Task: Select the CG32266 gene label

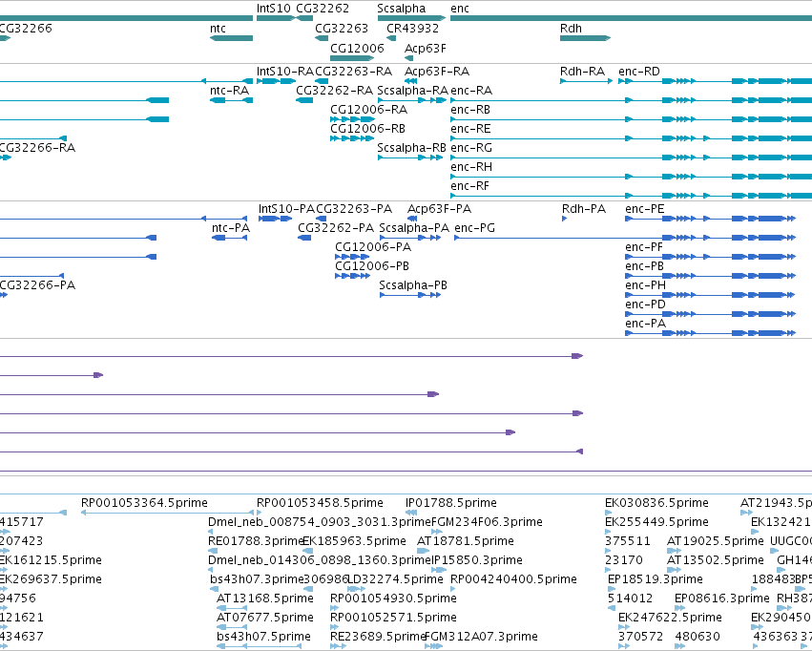Action: 26,28
